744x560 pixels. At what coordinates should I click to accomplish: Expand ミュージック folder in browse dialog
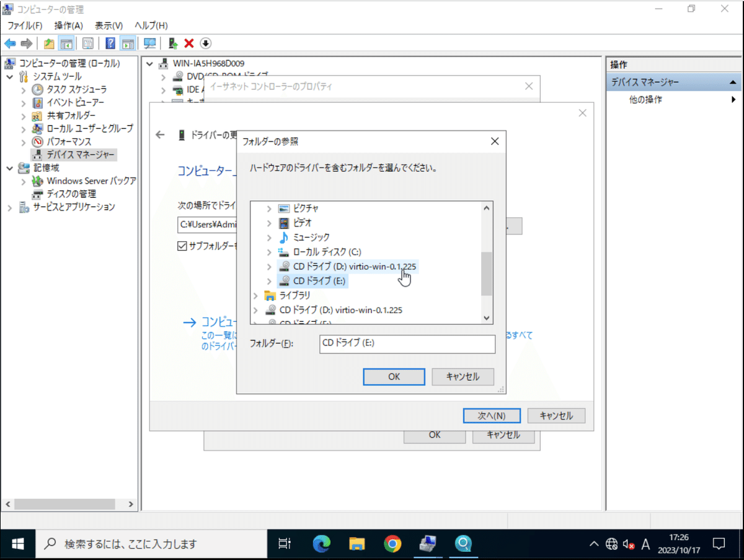click(269, 237)
